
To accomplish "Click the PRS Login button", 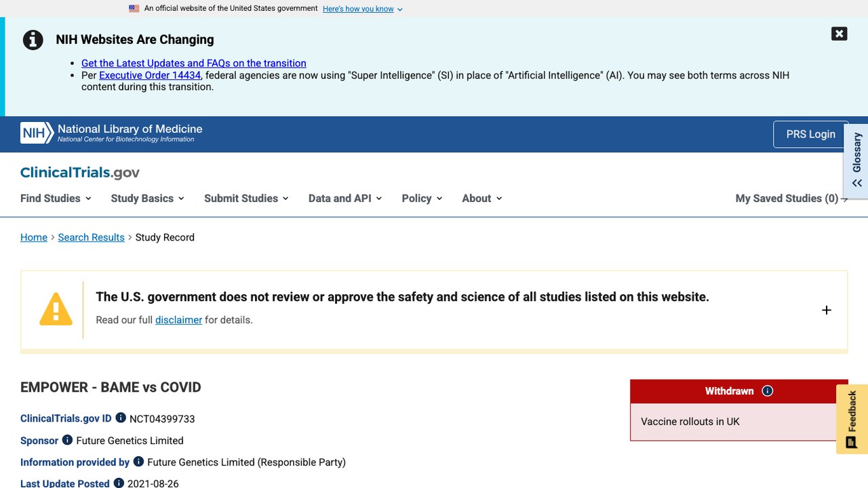I will click(x=810, y=134).
